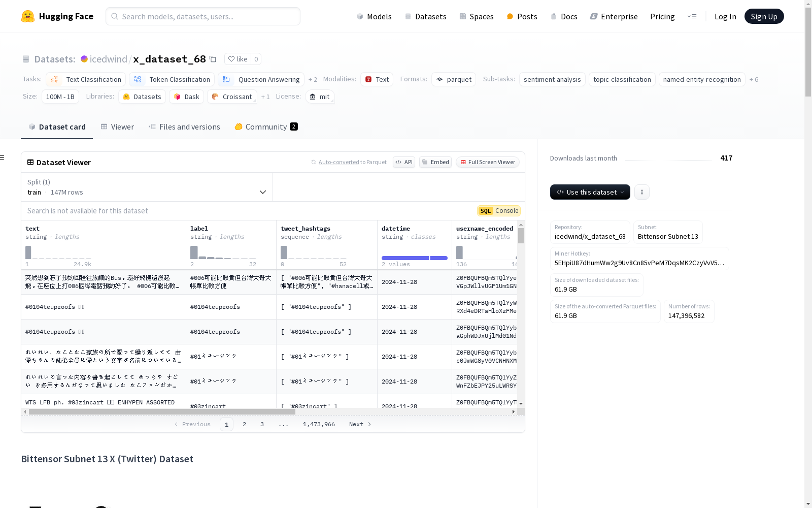This screenshot has height=508, width=812.
Task: Focus the search models and datasets field
Action: [x=203, y=16]
